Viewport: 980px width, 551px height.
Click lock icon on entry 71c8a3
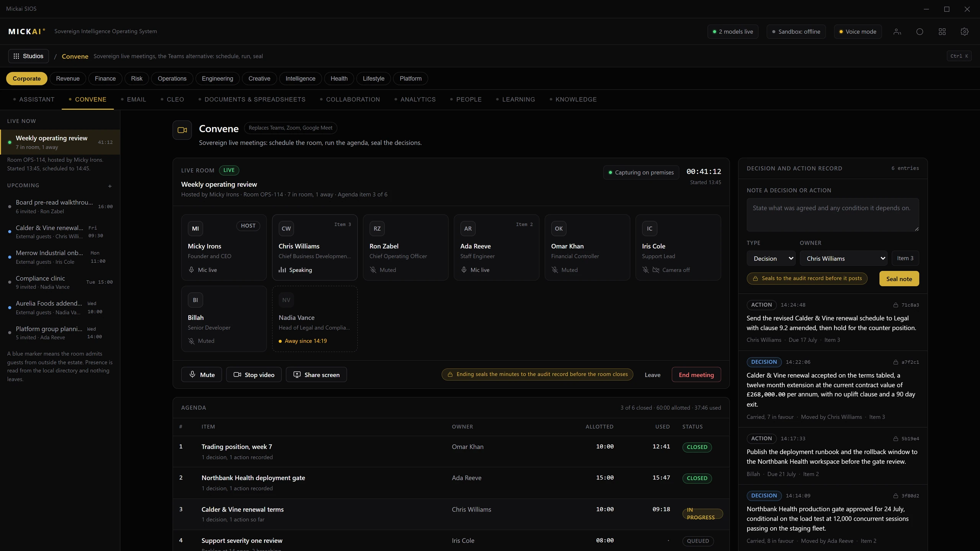(x=895, y=305)
